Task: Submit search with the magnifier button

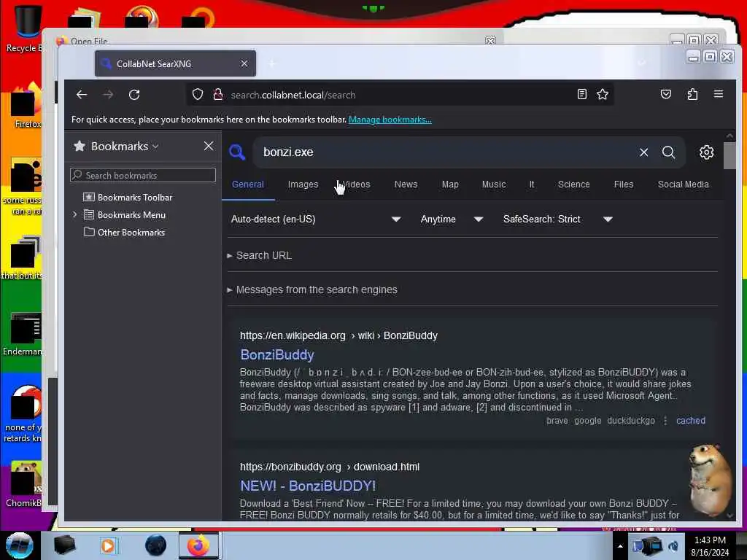Action: pyautogui.click(x=668, y=152)
